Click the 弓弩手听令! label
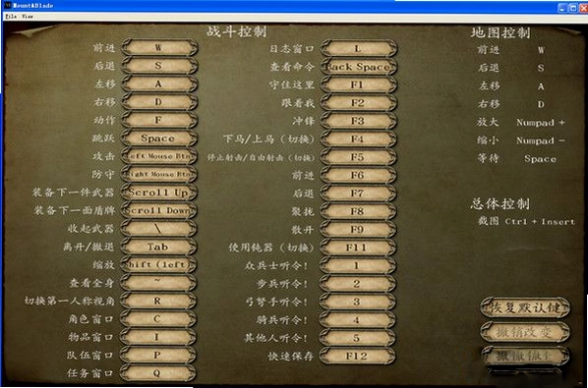 [276, 302]
